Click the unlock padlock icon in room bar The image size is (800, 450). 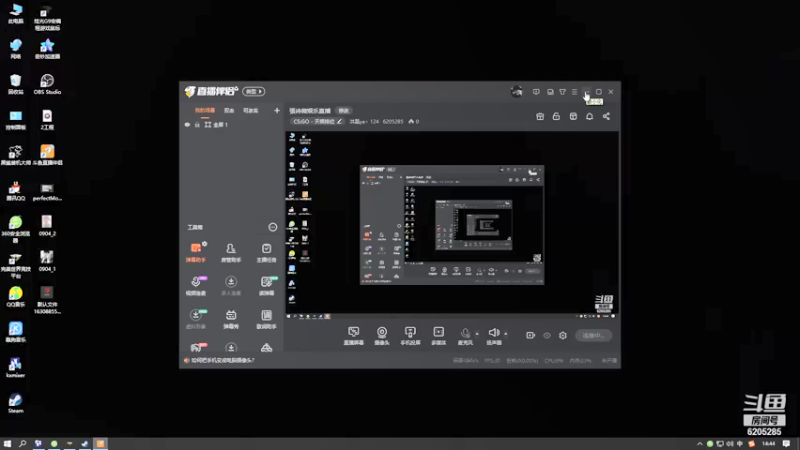pos(556,116)
